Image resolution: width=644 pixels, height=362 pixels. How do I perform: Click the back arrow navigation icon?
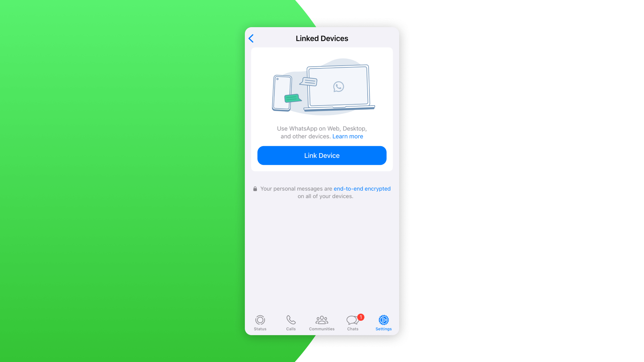251,39
